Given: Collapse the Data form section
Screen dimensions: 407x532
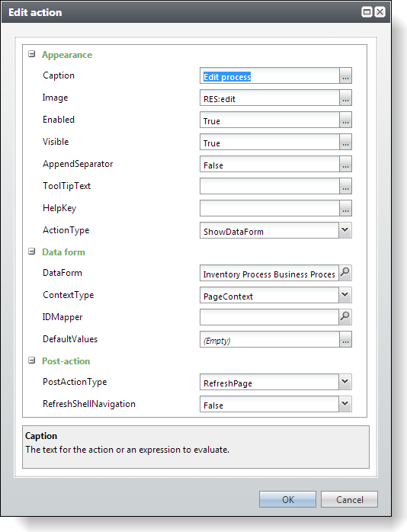Looking at the screenshot, I should (x=31, y=252).
